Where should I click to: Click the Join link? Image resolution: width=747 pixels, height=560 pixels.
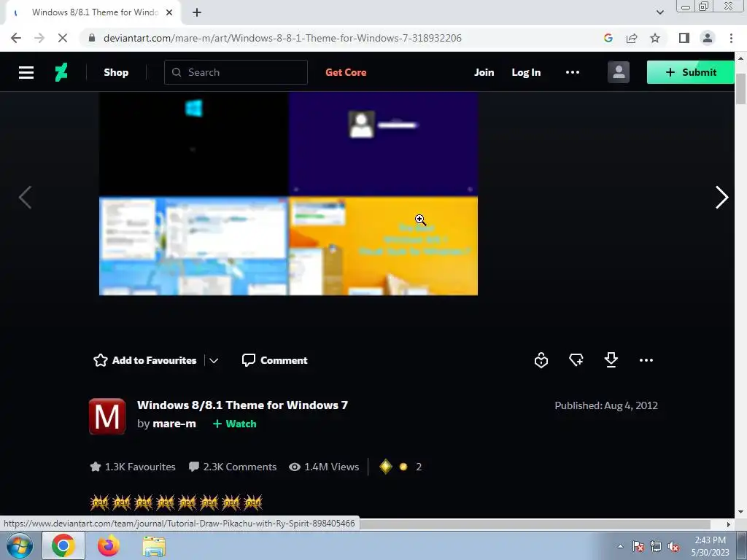(x=484, y=72)
